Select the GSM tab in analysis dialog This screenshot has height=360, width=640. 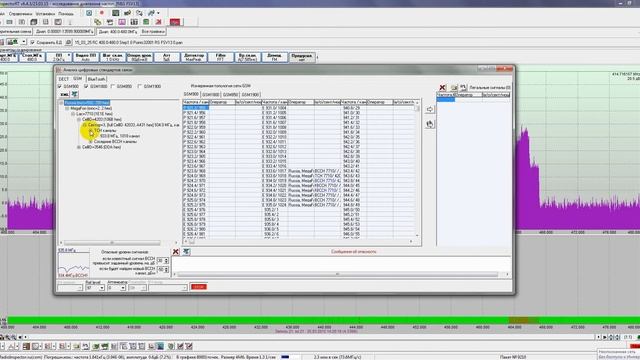tap(78, 79)
